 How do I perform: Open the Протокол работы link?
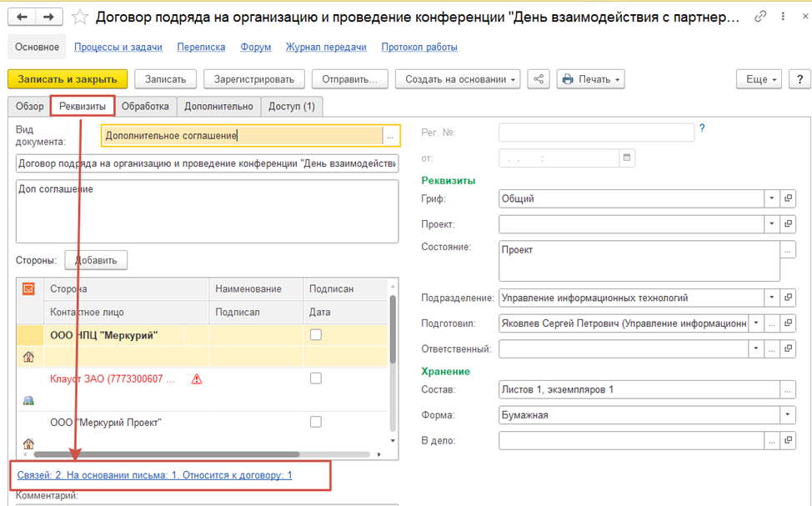[x=419, y=48]
